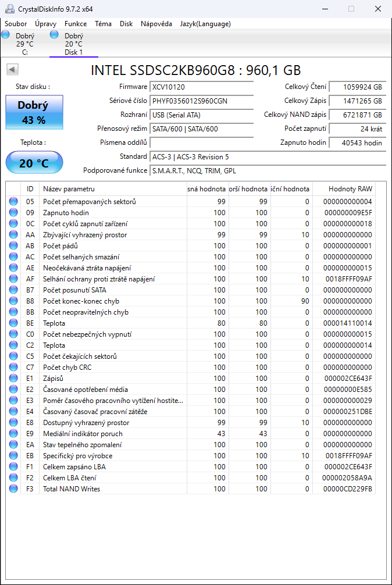The height and width of the screenshot is (585, 392).
Task: Open the Disk menu
Action: [x=126, y=24]
